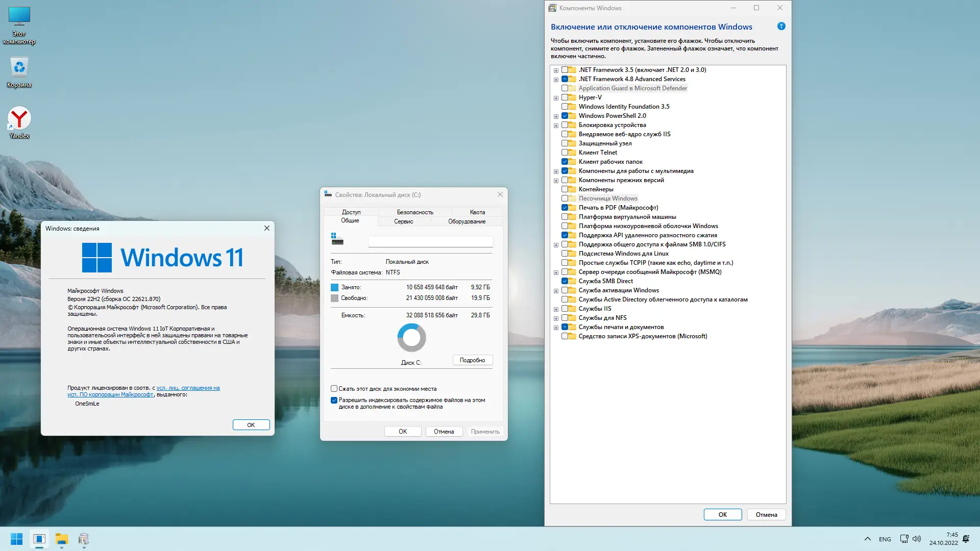Click the used space blue swatch
Viewport: 980px width, 551px height.
[334, 288]
